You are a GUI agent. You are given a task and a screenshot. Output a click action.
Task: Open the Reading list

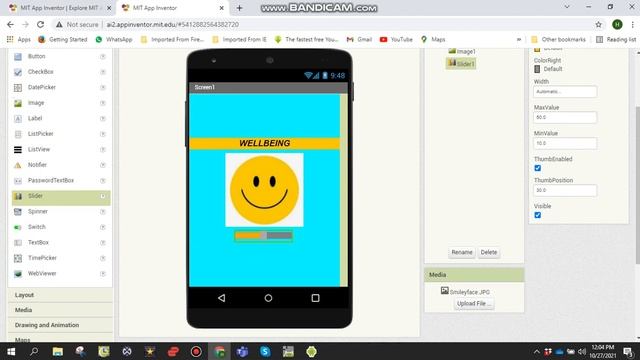click(x=616, y=40)
